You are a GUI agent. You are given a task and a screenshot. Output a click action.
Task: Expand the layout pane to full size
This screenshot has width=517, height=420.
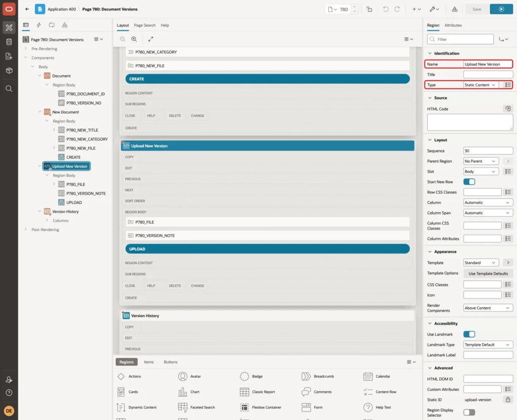pyautogui.click(x=150, y=39)
